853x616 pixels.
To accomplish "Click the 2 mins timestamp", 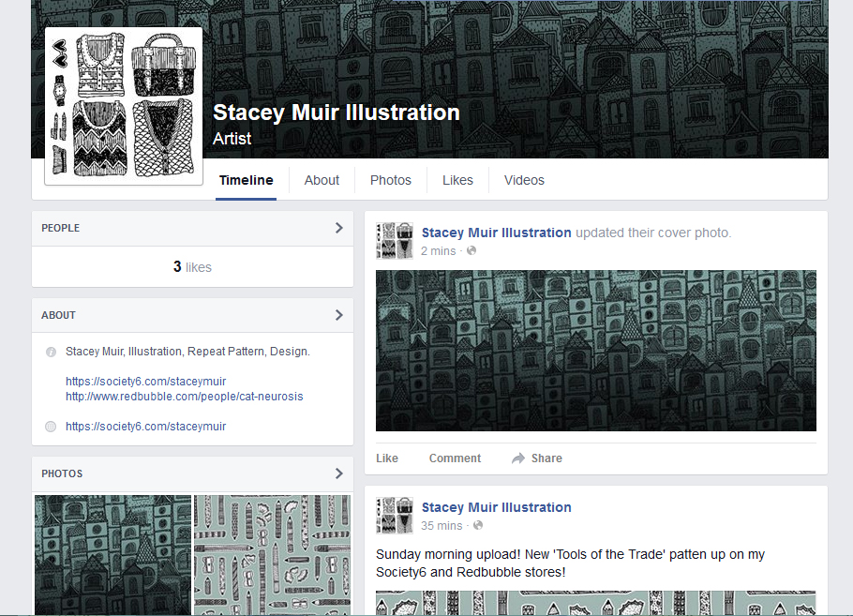I will coord(438,251).
